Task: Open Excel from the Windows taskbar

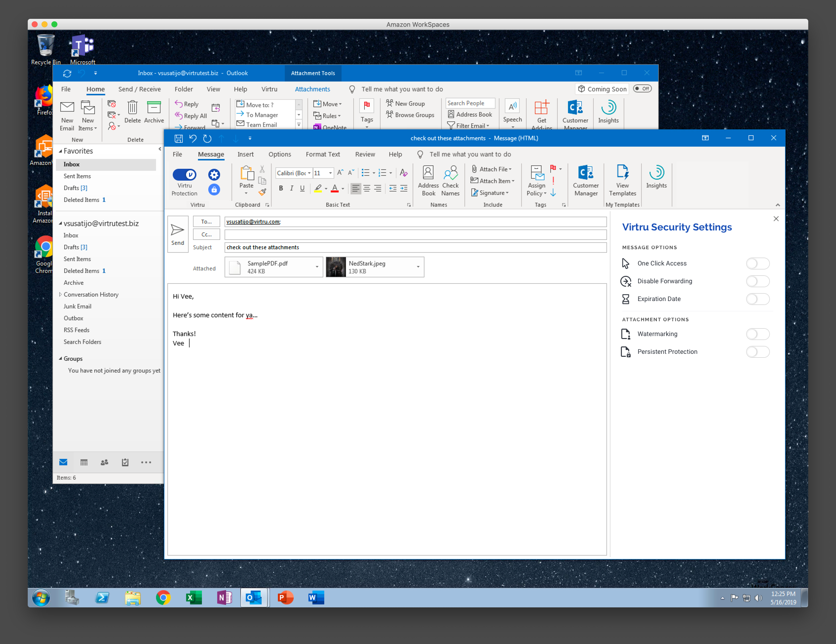Action: pos(193,598)
